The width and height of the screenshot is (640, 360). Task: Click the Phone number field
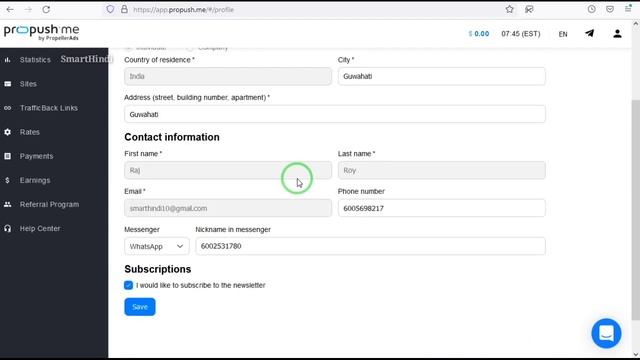(x=442, y=208)
